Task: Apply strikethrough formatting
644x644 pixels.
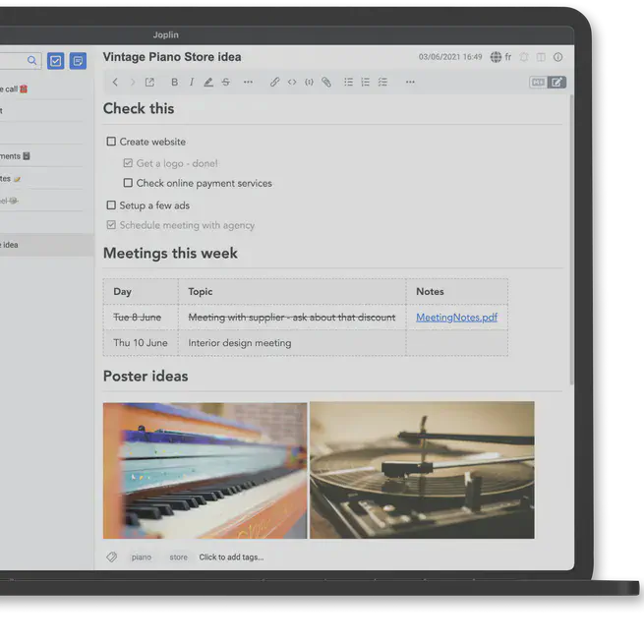Action: (x=225, y=83)
